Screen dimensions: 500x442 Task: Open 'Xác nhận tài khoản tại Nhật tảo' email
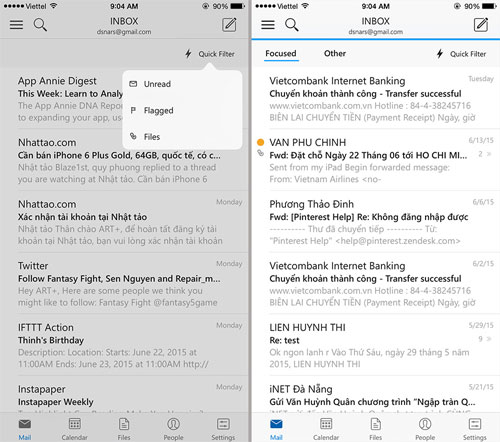[x=124, y=222]
